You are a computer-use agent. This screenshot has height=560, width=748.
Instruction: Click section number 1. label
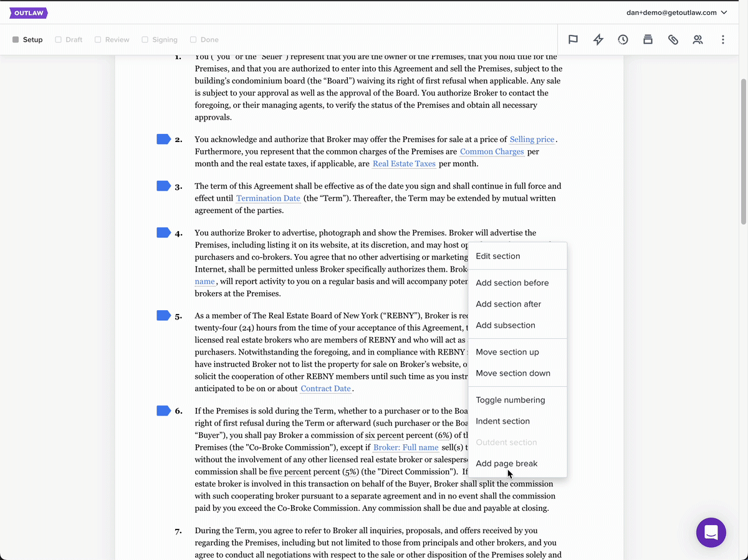point(178,57)
